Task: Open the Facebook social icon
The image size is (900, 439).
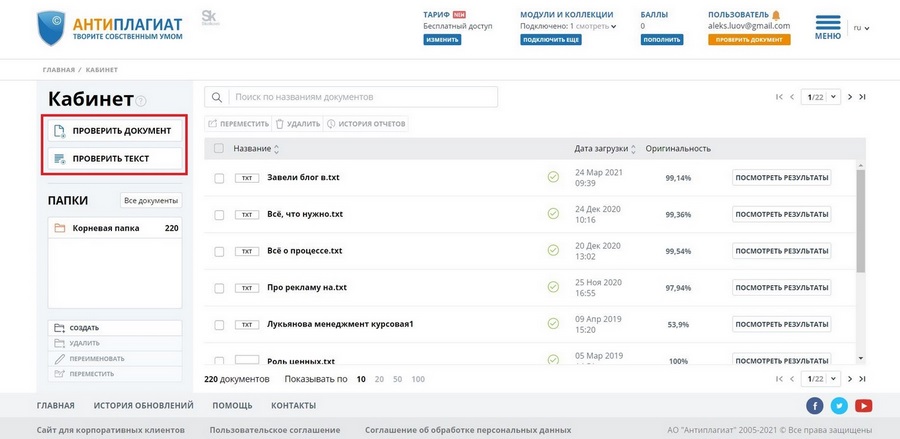Action: [x=814, y=406]
